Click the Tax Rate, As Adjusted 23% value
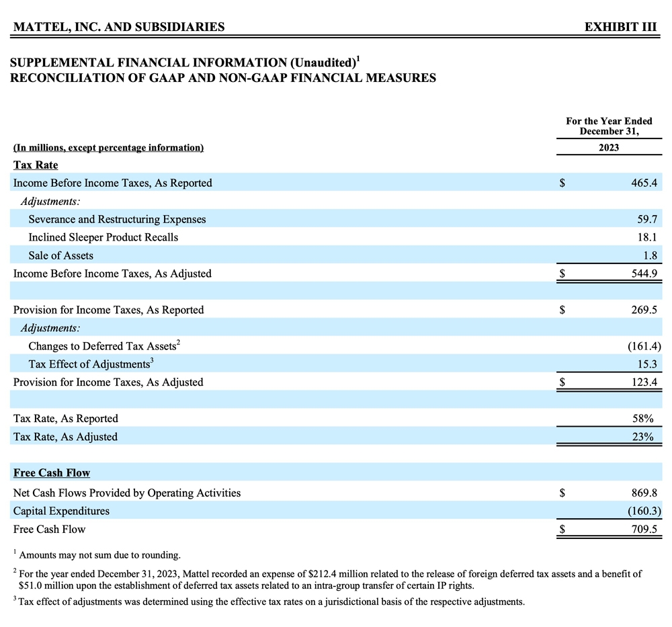This screenshot has height=627, width=672. 648,437
